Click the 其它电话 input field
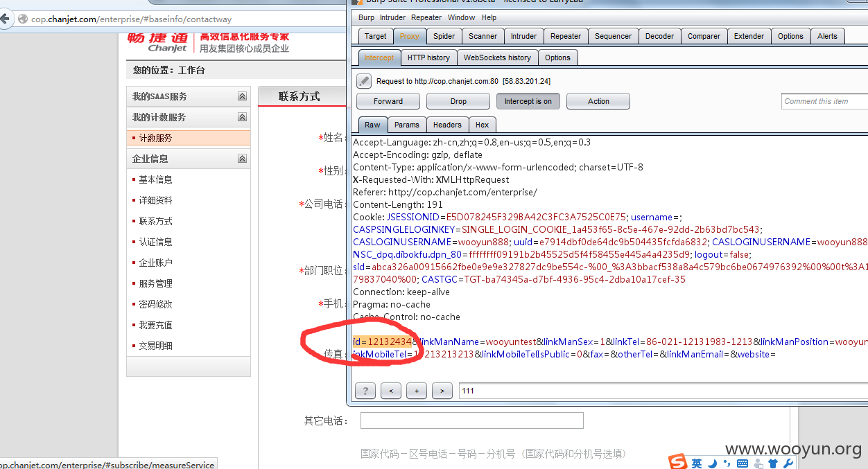Image resolution: width=868 pixels, height=469 pixels. click(x=472, y=421)
